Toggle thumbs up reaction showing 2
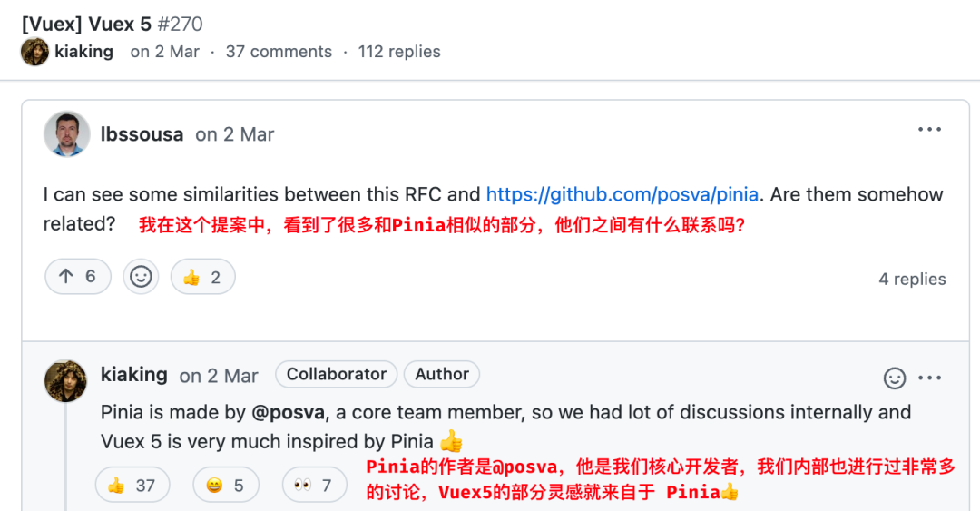Screen dimensions: 980x511 pos(202,277)
